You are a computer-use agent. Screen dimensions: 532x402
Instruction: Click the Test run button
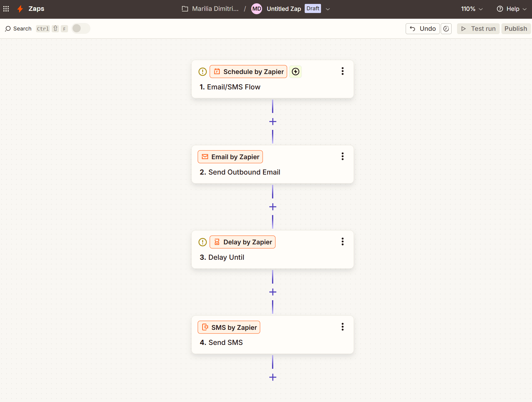pos(478,29)
